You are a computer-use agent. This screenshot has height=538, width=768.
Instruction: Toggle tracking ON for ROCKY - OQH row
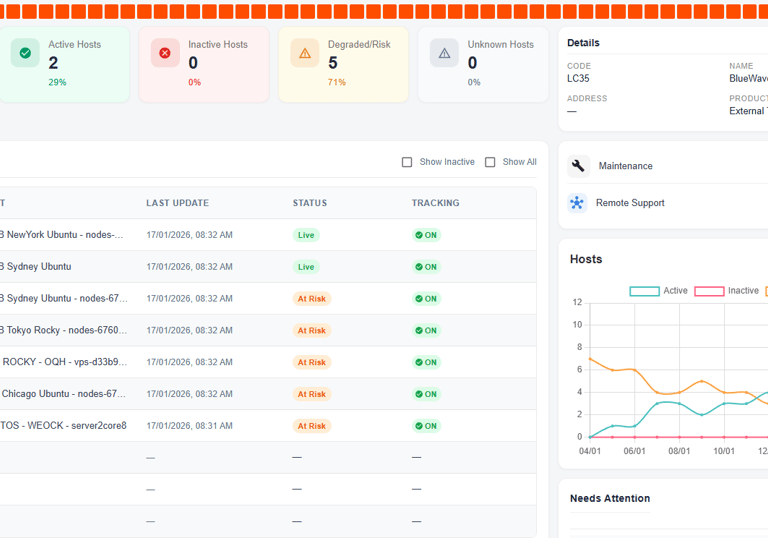[x=426, y=363]
